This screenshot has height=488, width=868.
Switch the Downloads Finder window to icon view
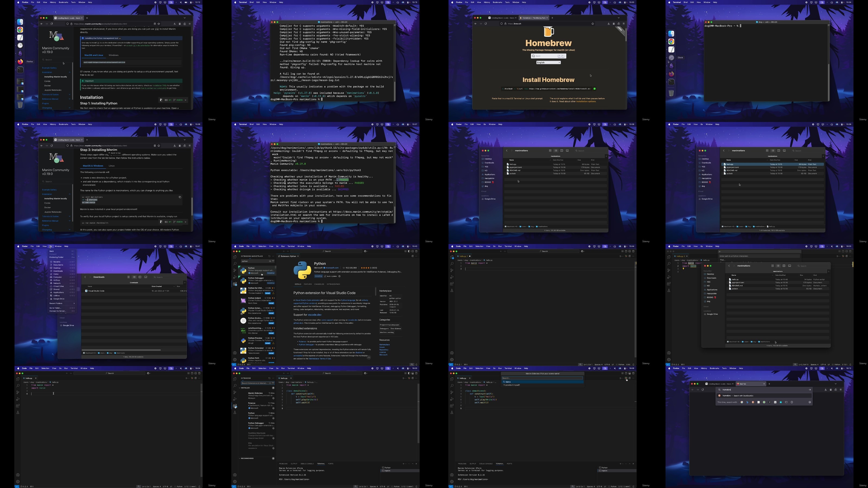click(128, 277)
